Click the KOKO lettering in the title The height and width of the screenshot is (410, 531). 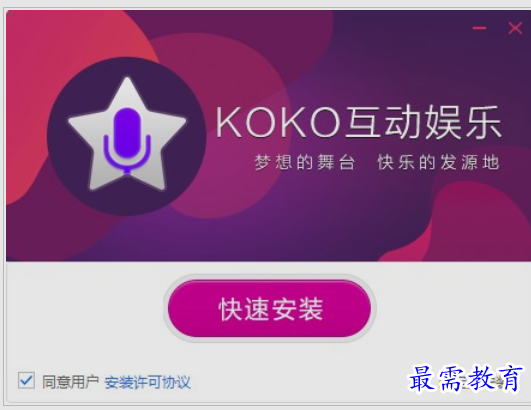pyautogui.click(x=278, y=122)
